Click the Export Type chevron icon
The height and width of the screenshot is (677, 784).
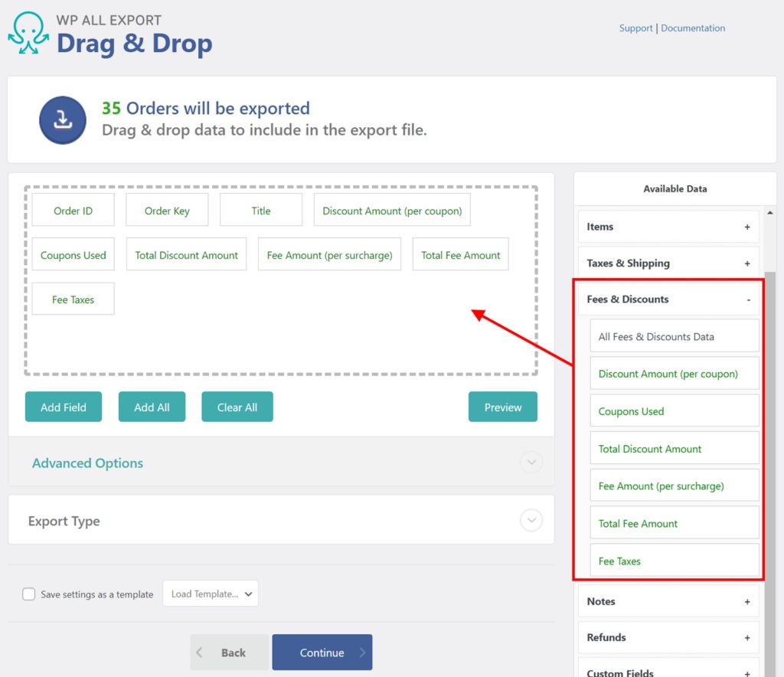point(531,520)
